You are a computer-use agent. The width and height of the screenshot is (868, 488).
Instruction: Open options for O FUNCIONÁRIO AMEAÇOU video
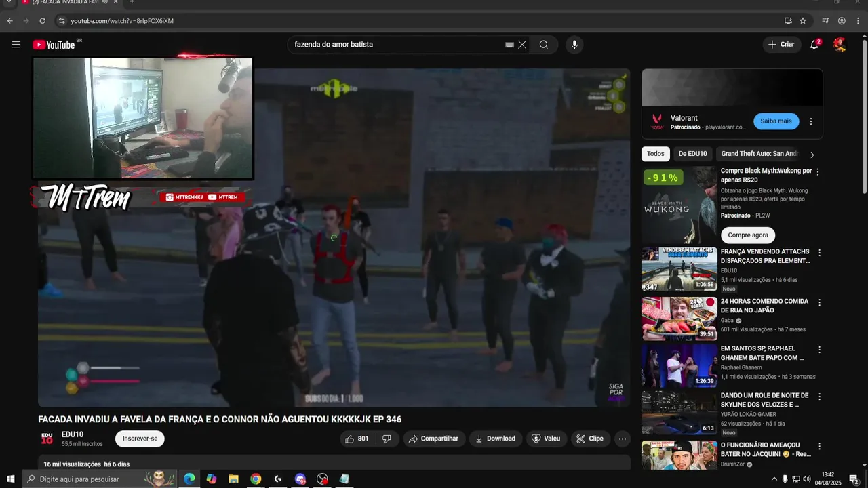click(x=819, y=447)
